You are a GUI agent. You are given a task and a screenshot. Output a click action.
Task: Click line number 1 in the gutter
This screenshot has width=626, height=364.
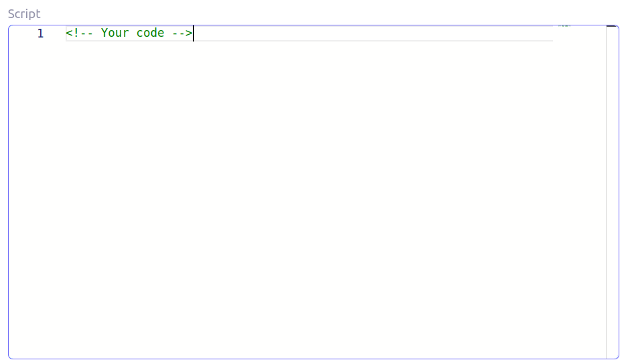coord(40,33)
